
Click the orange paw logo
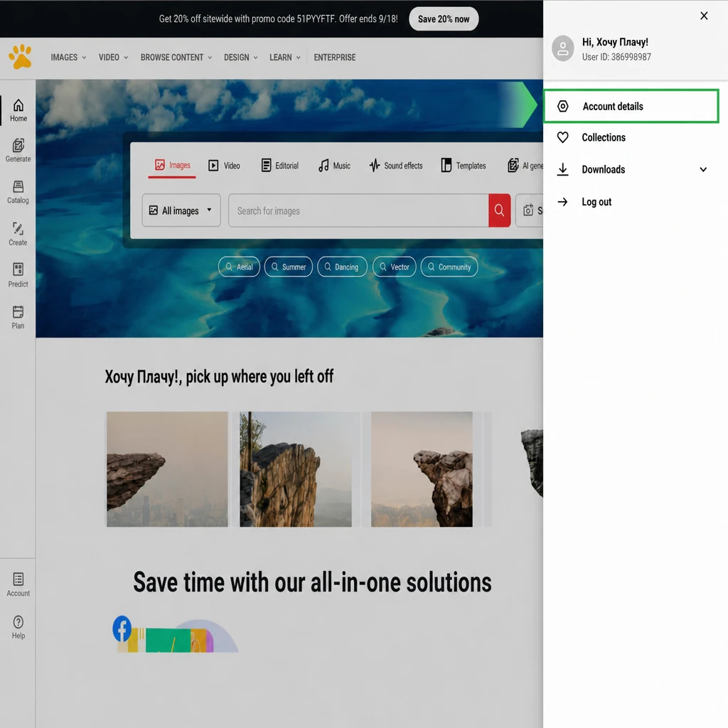click(x=21, y=57)
